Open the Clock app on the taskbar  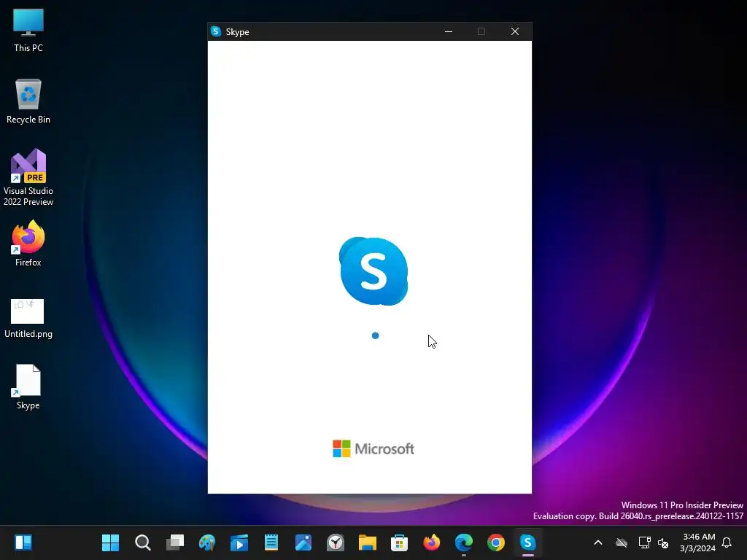pyautogui.click(x=336, y=542)
